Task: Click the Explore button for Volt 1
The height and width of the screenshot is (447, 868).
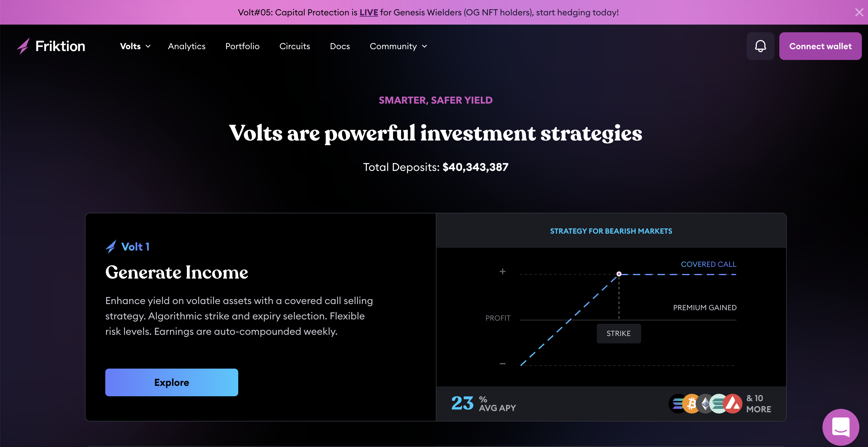Action: click(x=171, y=382)
